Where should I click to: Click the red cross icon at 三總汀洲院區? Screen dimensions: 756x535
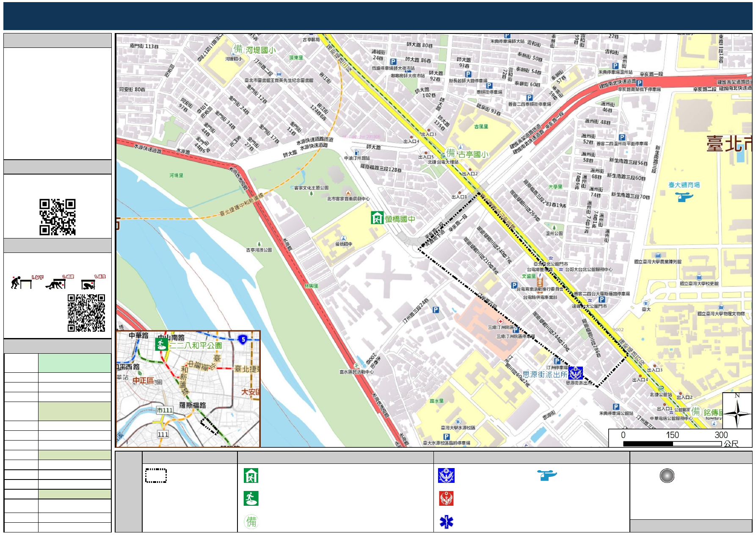pyautogui.click(x=500, y=322)
